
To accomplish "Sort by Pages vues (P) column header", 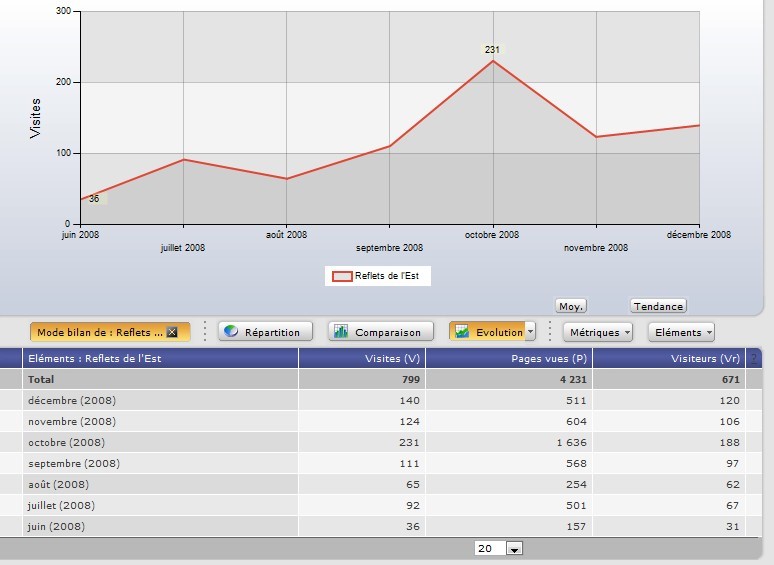I will click(x=509, y=358).
